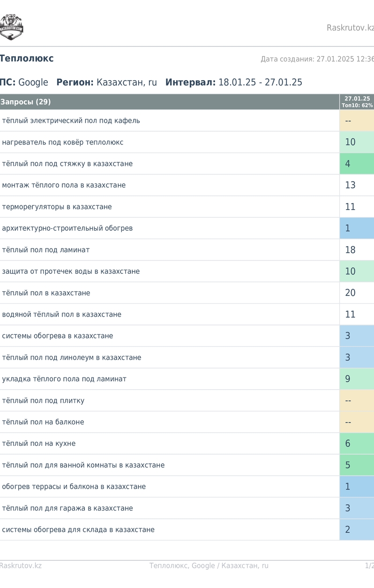Click the Теплолюкс project title
The height and width of the screenshot is (588, 374).
point(27,59)
